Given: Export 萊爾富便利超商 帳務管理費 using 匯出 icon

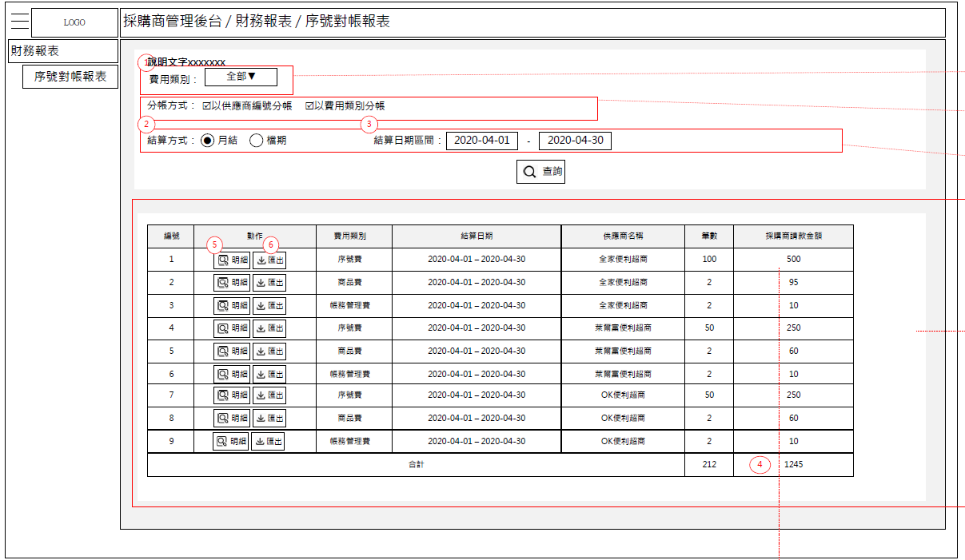Looking at the screenshot, I should [270, 373].
